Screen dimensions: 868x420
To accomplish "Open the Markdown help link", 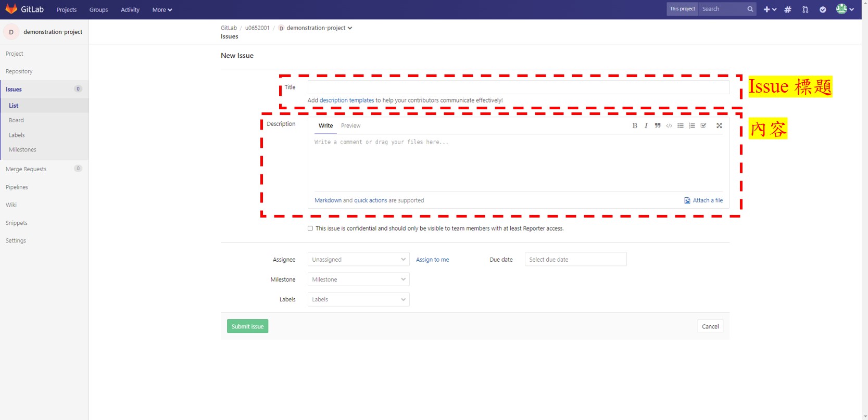I will point(328,200).
